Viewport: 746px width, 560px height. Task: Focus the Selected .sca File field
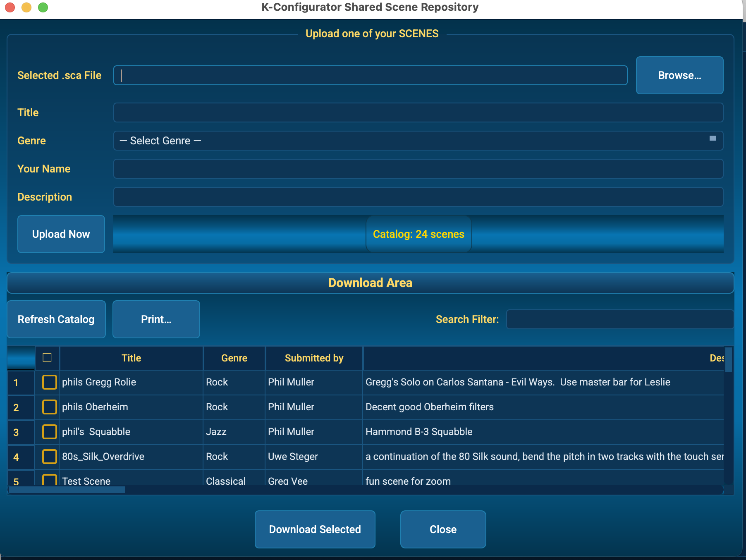(x=370, y=75)
